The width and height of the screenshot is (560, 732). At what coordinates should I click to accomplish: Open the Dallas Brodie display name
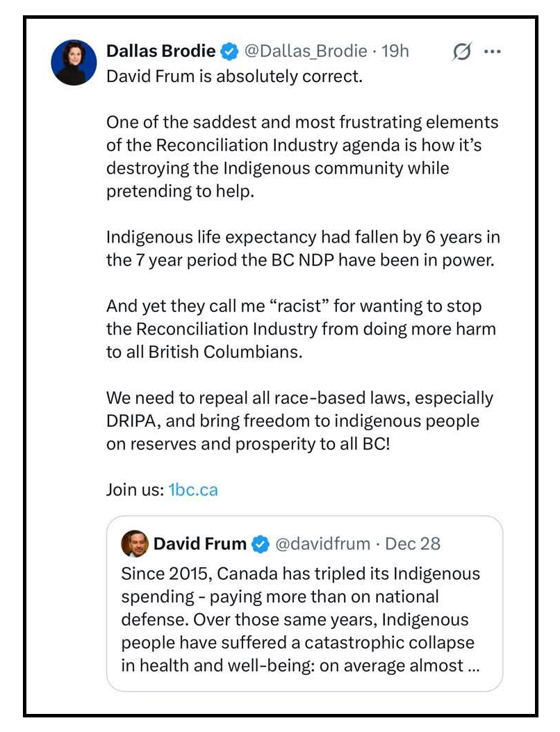161,51
